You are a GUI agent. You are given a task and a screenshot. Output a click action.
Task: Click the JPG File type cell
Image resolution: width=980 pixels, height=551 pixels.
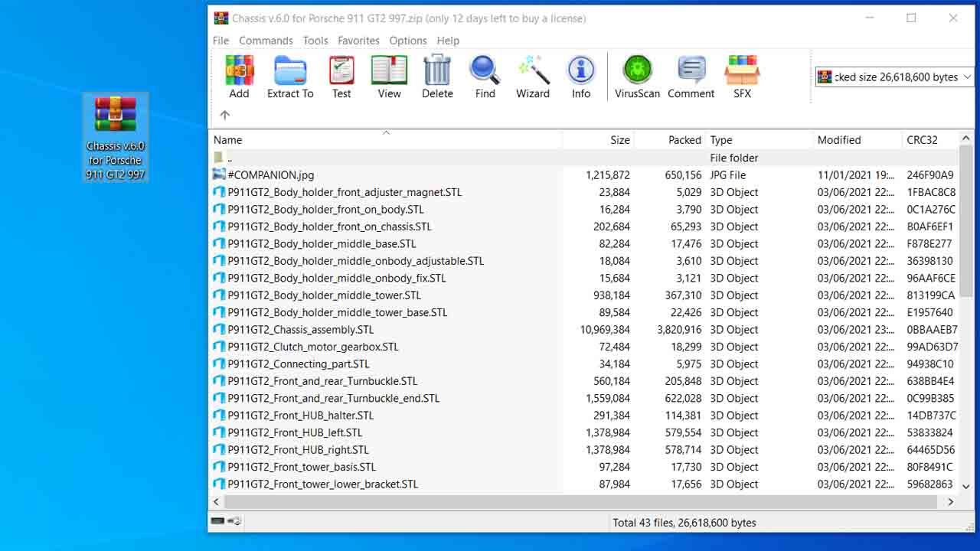[727, 175]
